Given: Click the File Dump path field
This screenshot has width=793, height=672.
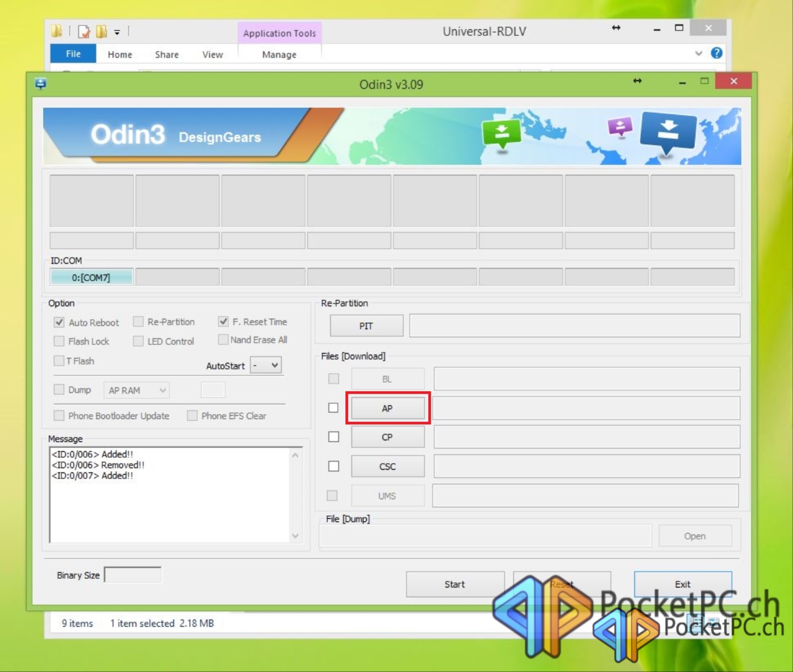Looking at the screenshot, I should [x=485, y=536].
